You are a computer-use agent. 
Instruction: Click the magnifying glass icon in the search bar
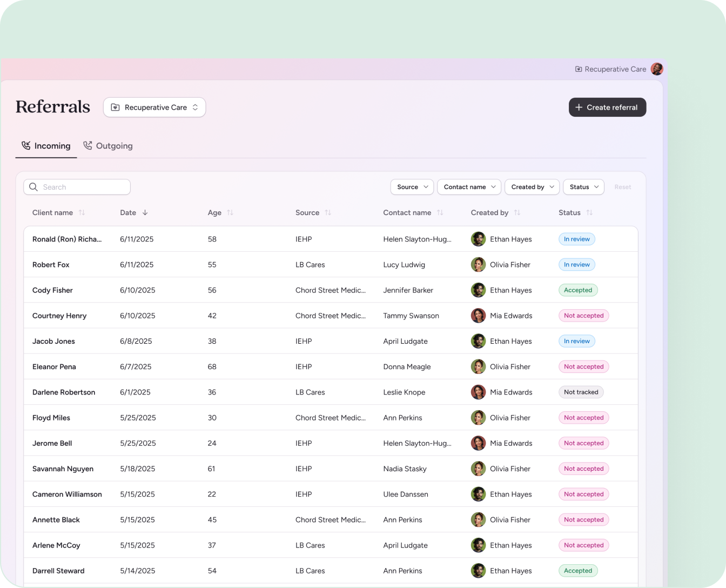tap(33, 186)
